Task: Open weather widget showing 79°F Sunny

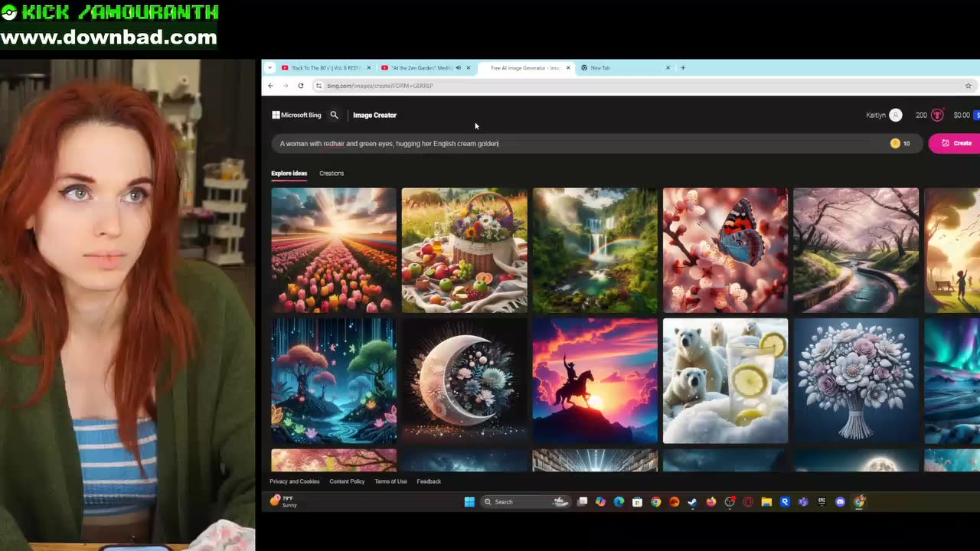Action: pos(283,501)
